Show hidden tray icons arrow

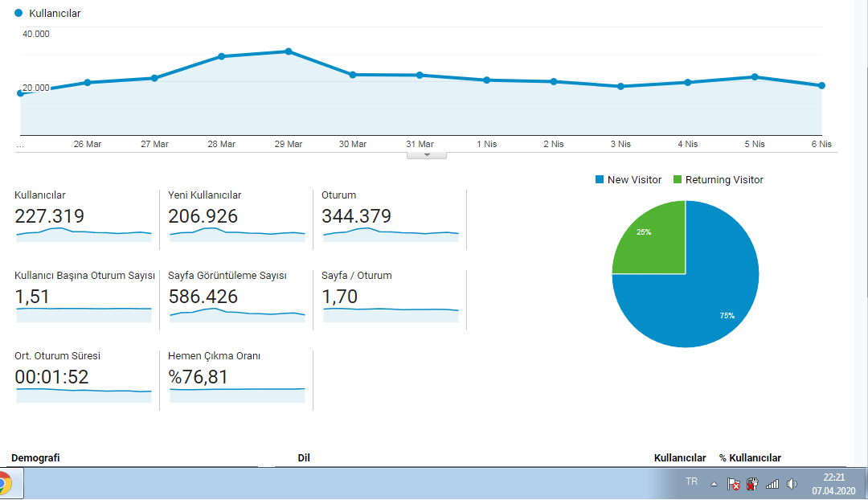(x=714, y=485)
